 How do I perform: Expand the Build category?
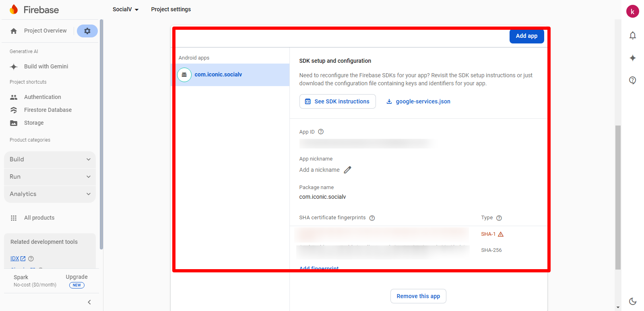[50, 159]
